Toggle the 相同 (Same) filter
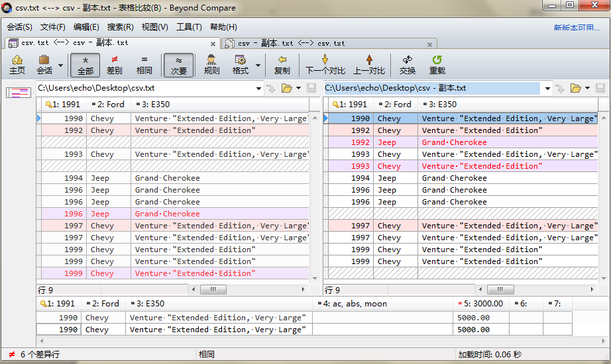The image size is (611, 364). click(x=144, y=64)
